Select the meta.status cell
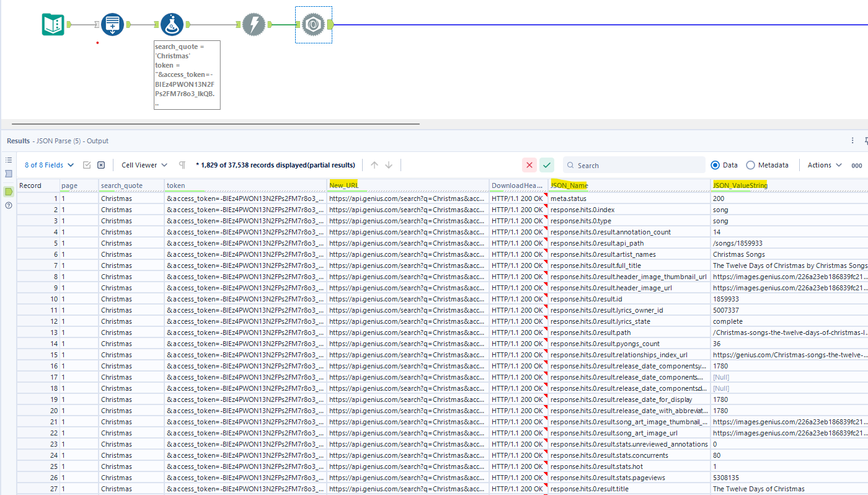The height and width of the screenshot is (495, 868). (630, 198)
